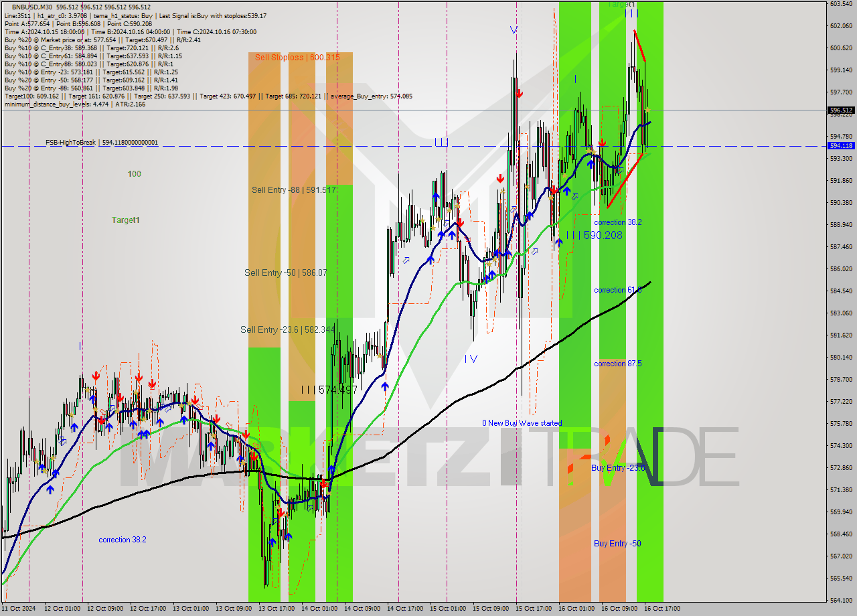Click the '11 Oct 2024' time axis label
Screen dimensions: 857x616
[x=17, y=609]
